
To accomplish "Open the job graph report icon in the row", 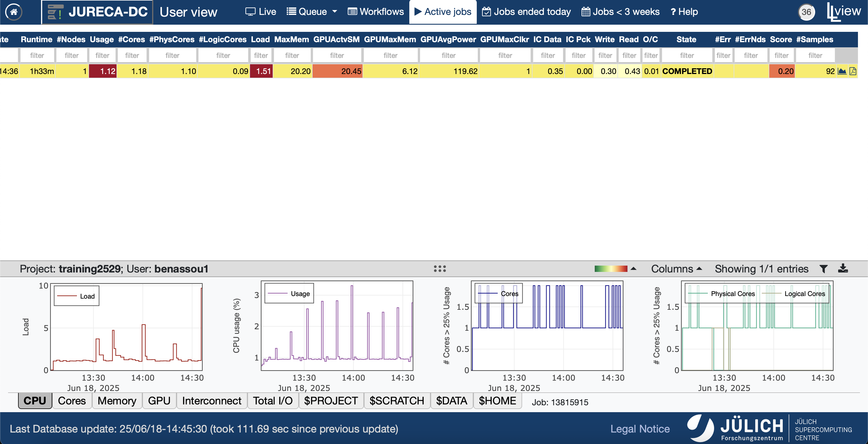I will (x=842, y=71).
